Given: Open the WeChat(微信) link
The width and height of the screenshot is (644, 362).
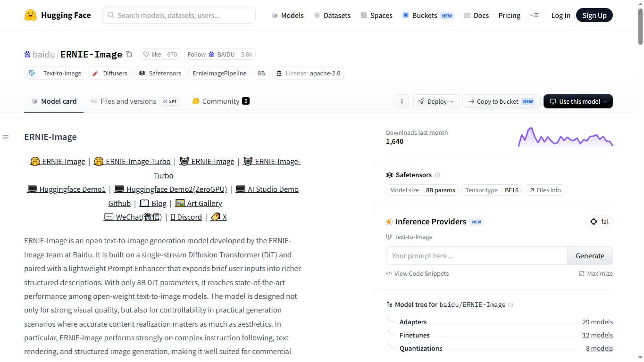Looking at the screenshot, I should [133, 217].
